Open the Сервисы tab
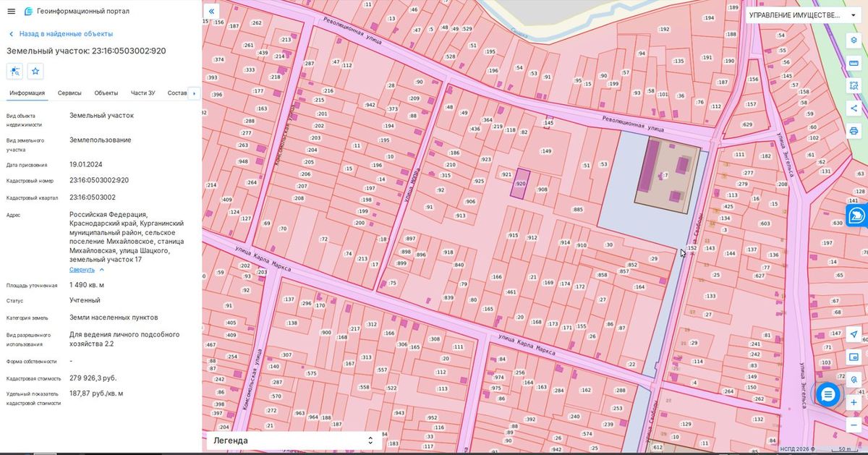 (x=69, y=93)
